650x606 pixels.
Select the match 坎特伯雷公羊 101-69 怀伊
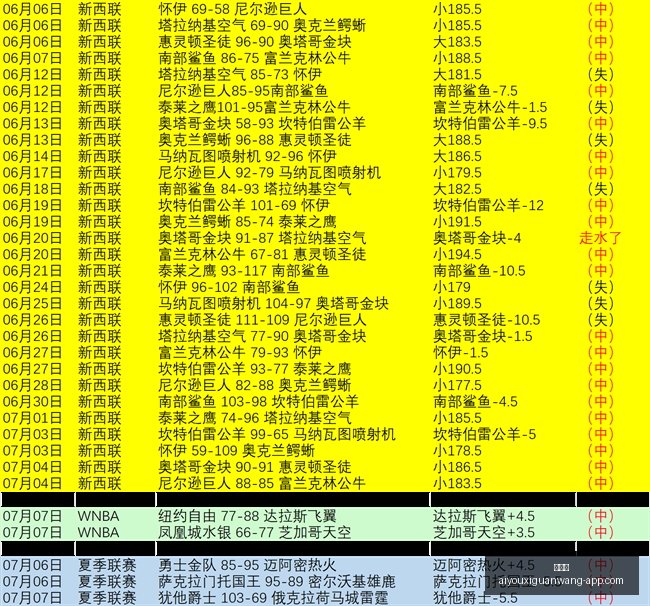[244, 205]
